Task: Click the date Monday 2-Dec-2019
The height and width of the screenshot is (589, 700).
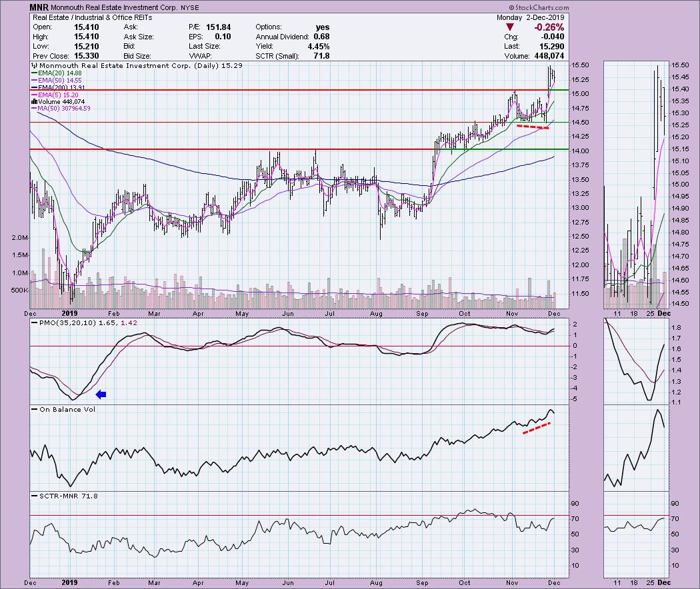Action: [531, 17]
